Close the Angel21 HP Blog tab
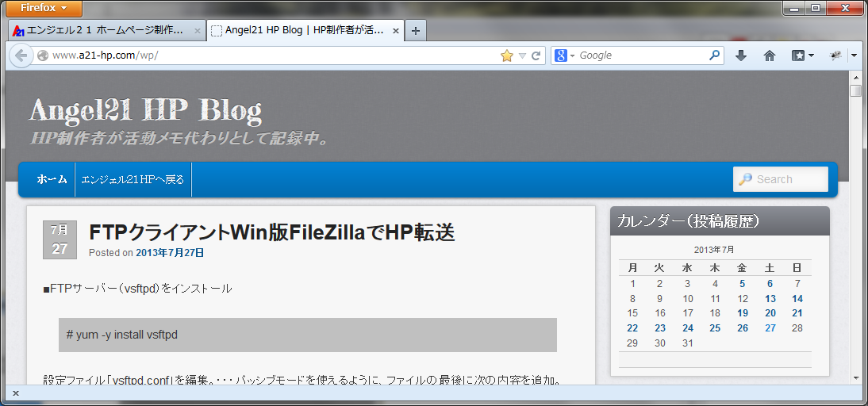 point(395,32)
